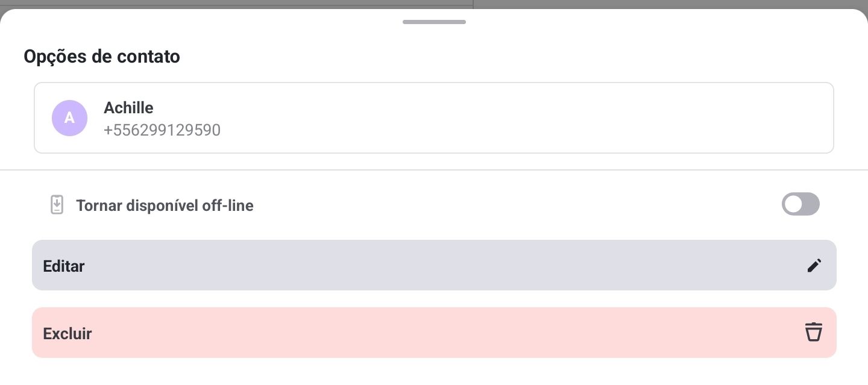Click the drag handle atop the sheet
The height and width of the screenshot is (385, 868).
[434, 22]
